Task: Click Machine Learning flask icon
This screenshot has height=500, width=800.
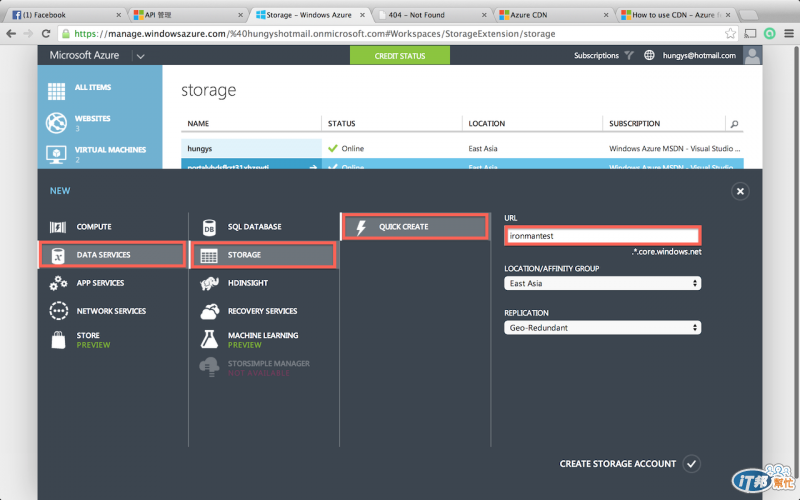Action: pyautogui.click(x=209, y=339)
